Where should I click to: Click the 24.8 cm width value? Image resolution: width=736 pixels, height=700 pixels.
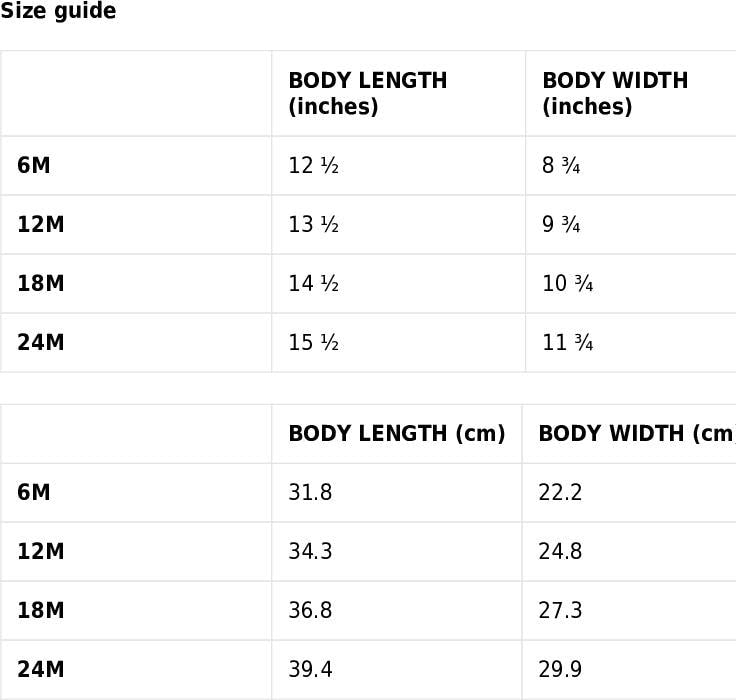[x=560, y=552]
